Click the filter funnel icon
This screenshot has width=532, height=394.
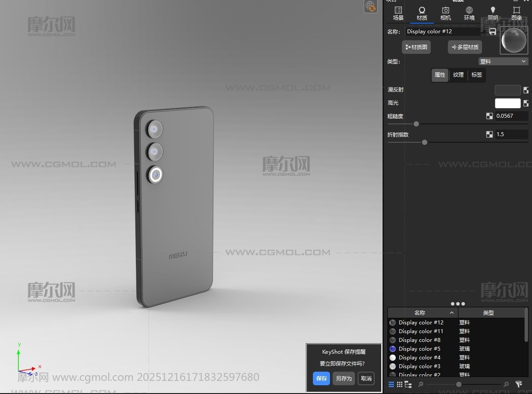pos(519,384)
